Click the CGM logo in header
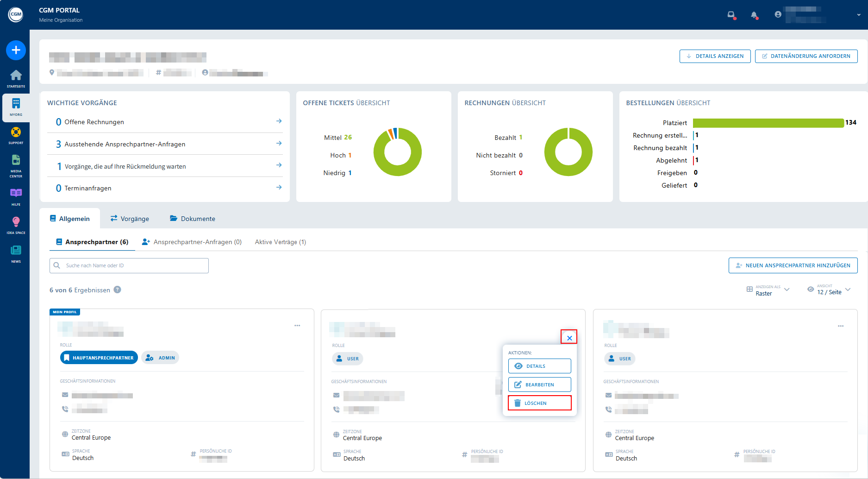Image resolution: width=868 pixels, height=479 pixels. click(x=16, y=14)
